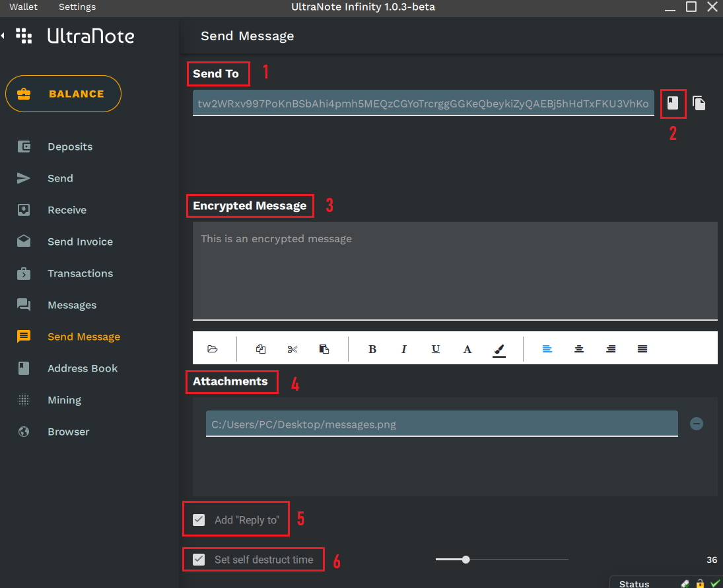
Task: Click the Deposits wallet icon
Action: (x=24, y=147)
